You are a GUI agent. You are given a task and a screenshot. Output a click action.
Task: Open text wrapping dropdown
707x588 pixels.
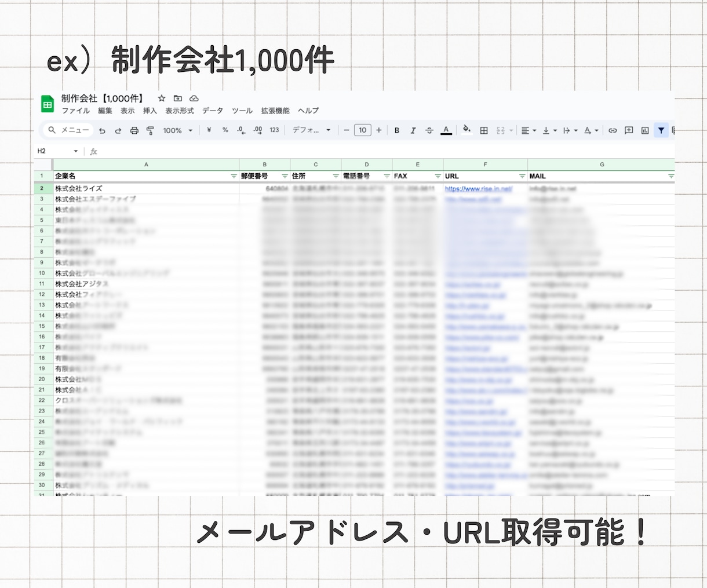570,130
